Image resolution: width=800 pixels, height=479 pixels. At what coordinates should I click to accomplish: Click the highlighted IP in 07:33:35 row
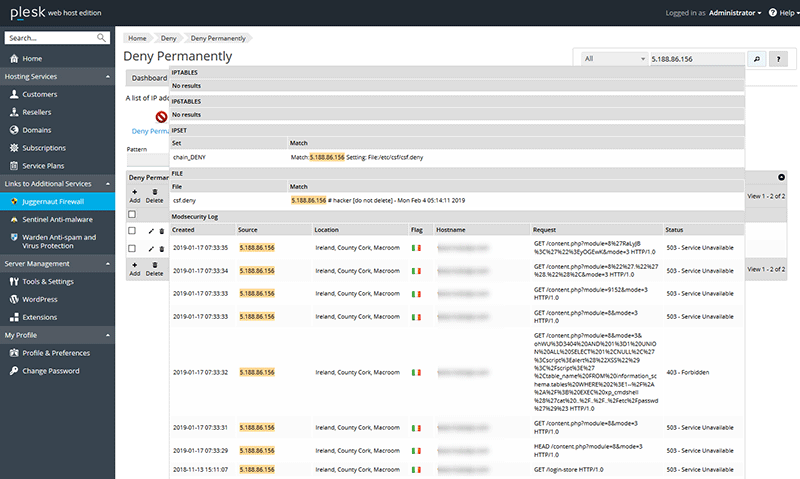pos(257,248)
